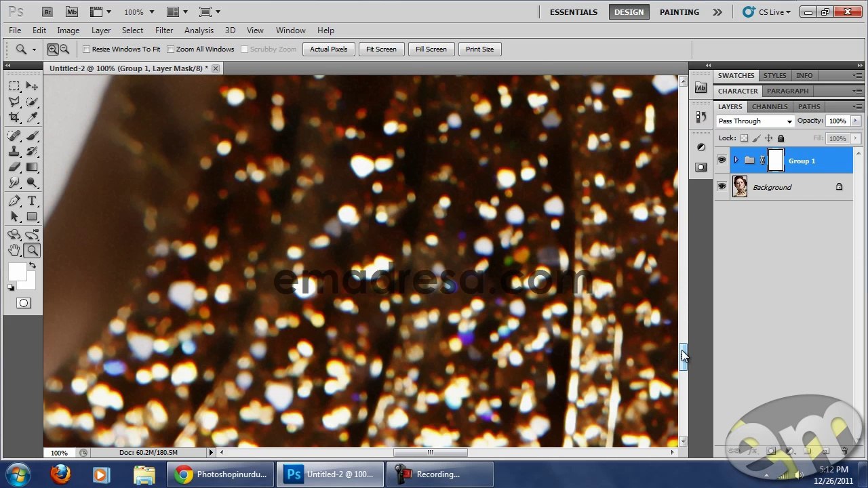Pick the Quick Selection tool
Screen dimensions: 868x488
[x=32, y=102]
